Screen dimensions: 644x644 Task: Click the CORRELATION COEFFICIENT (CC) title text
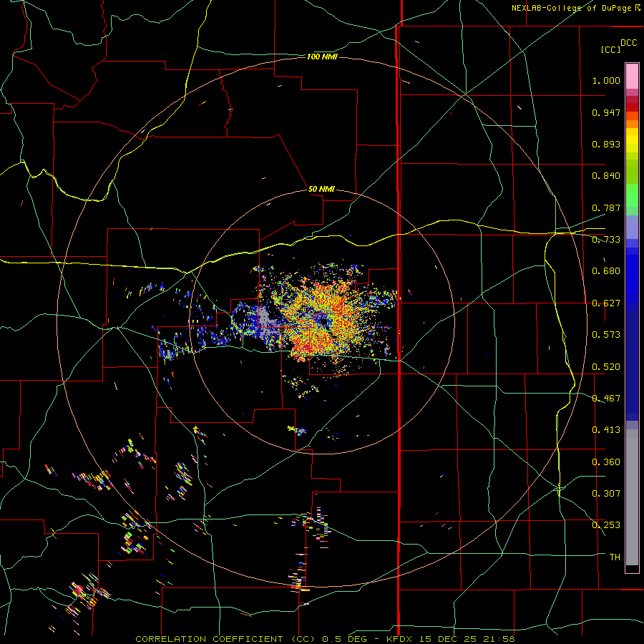click(x=225, y=639)
